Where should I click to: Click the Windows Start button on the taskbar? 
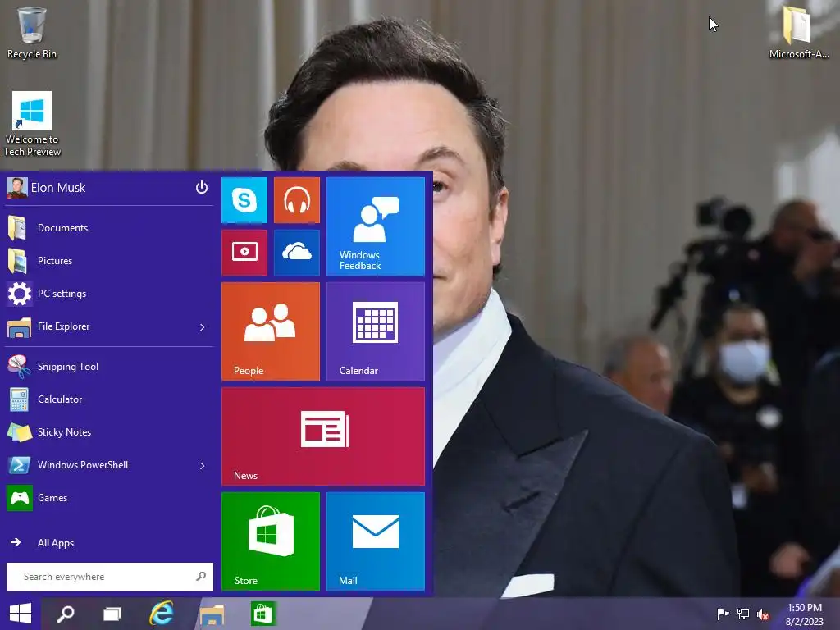[x=21, y=614]
